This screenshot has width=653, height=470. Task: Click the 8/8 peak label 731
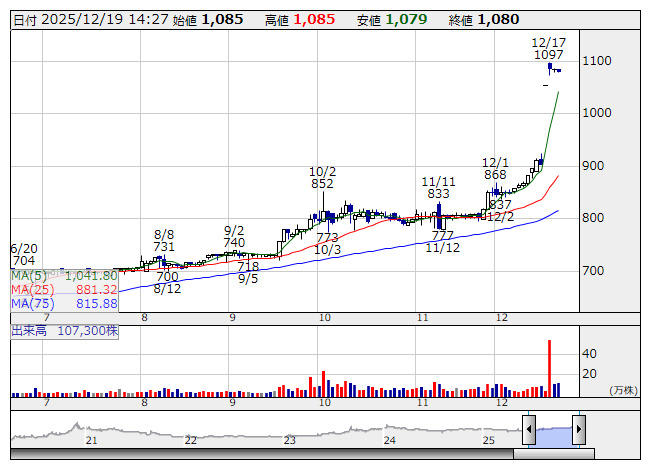[165, 247]
